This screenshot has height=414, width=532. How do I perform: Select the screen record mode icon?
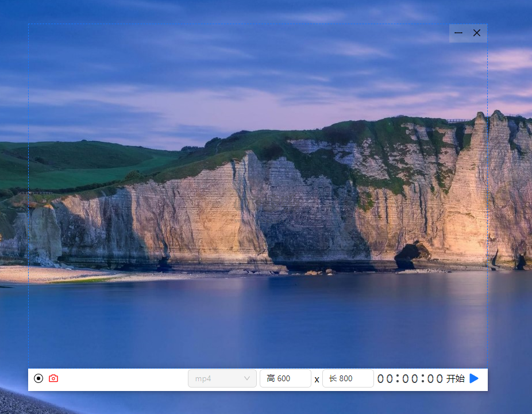click(x=38, y=378)
